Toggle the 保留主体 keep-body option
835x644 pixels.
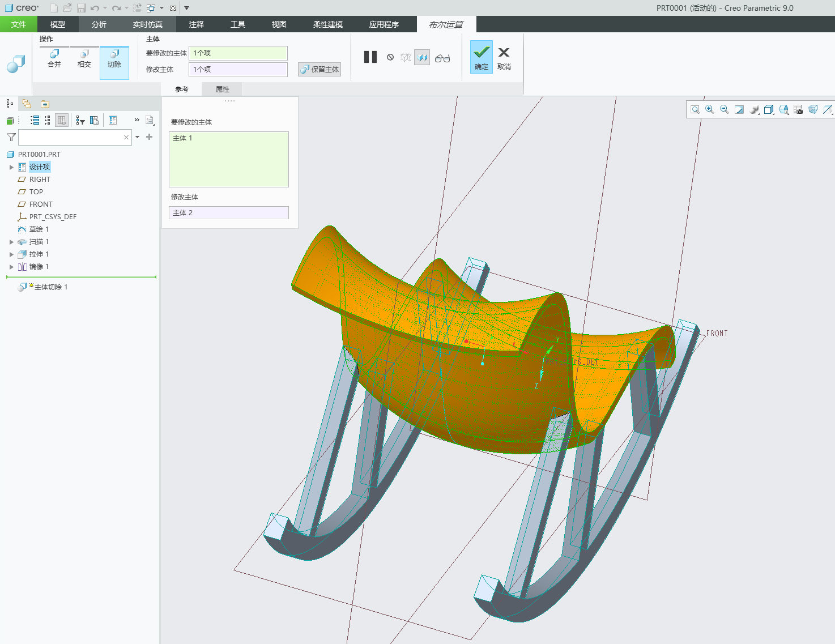point(319,69)
